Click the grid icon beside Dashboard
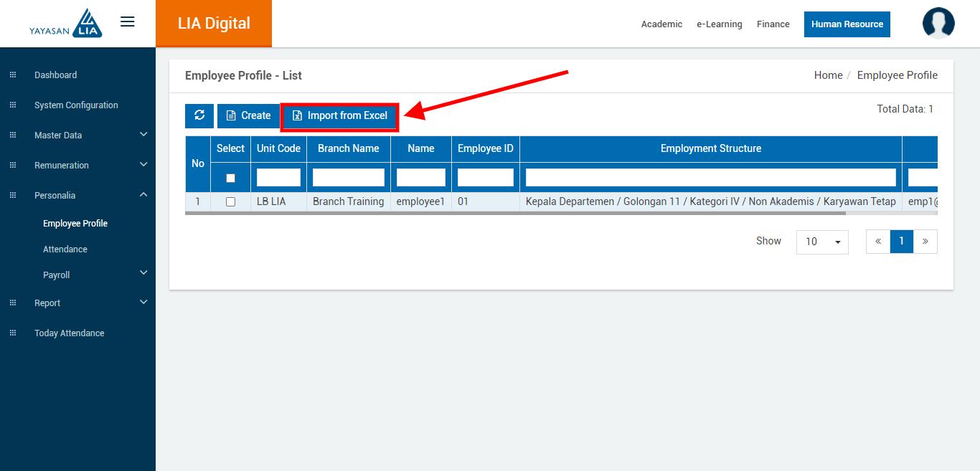Viewport: 980px width, 471px height. (x=13, y=75)
